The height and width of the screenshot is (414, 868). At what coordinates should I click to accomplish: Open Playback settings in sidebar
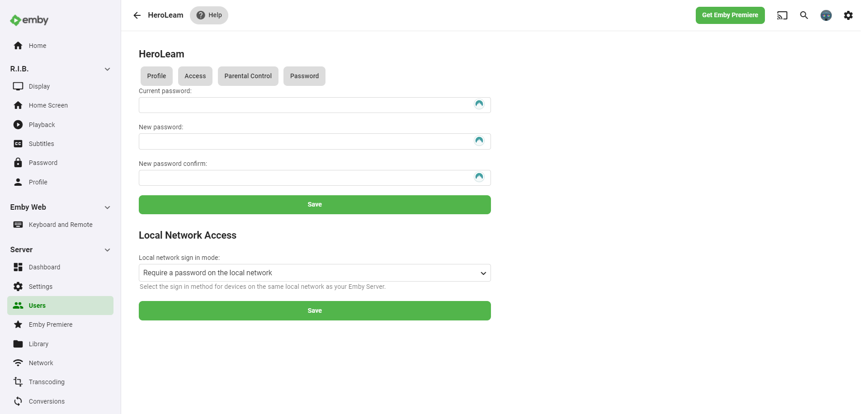60,125
